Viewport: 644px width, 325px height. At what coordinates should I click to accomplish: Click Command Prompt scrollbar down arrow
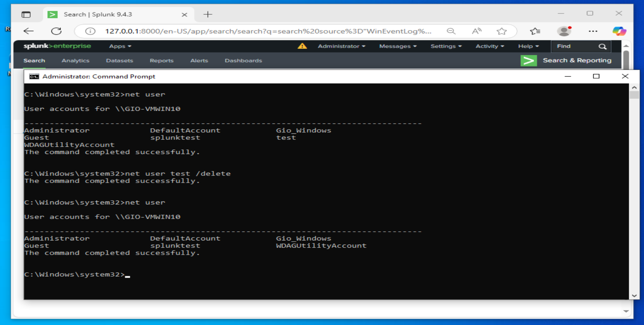pos(634,296)
